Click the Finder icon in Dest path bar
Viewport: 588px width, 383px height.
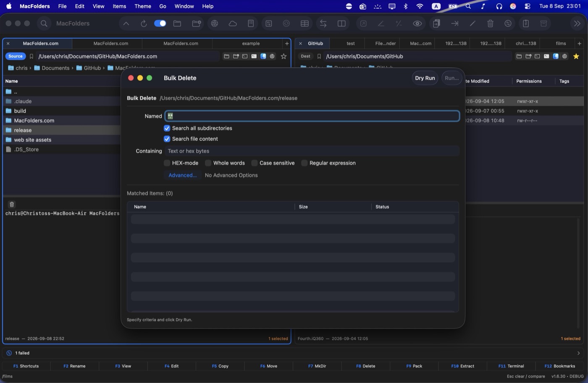click(556, 56)
